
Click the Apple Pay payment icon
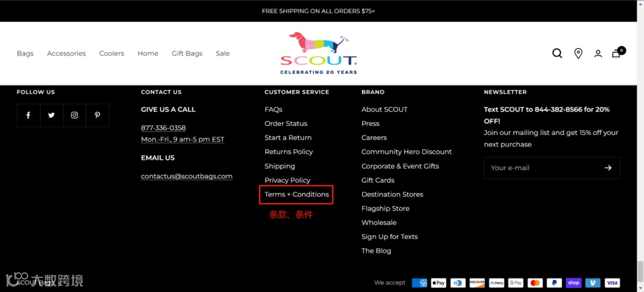tap(439, 283)
